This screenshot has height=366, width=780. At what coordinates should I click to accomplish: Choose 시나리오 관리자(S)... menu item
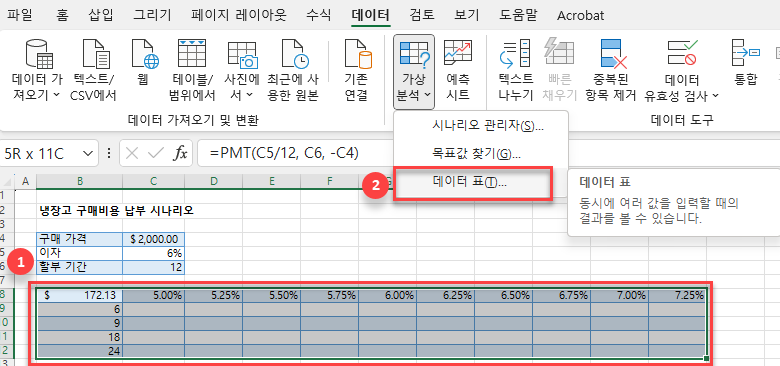coord(481,125)
